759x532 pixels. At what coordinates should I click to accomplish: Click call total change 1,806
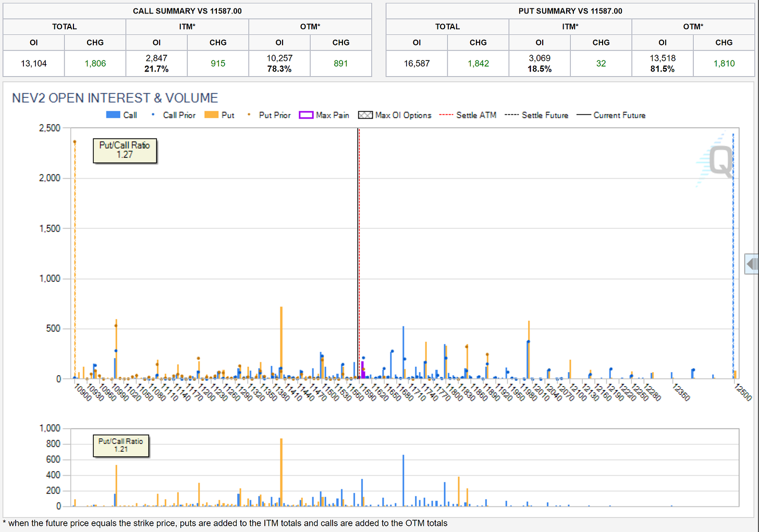[95, 64]
